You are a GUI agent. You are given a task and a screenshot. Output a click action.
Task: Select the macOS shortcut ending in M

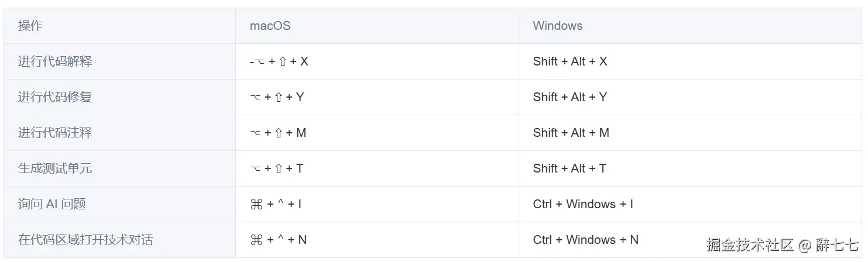tap(278, 133)
